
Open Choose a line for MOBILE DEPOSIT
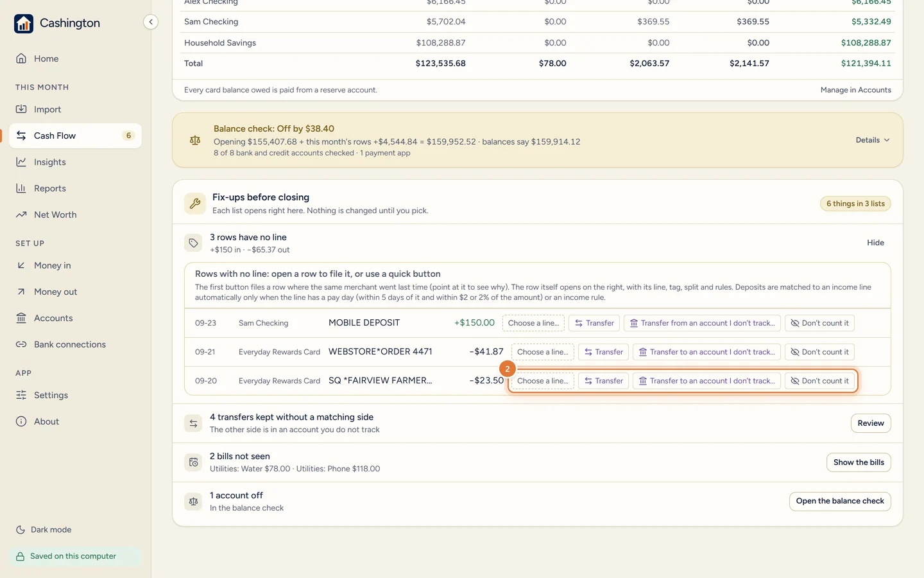(533, 323)
